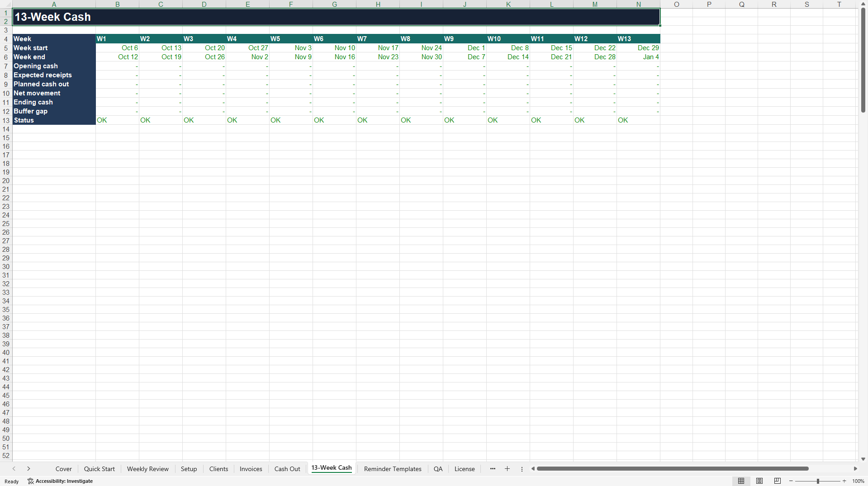Open the Cash Out sheet tab

click(x=287, y=469)
